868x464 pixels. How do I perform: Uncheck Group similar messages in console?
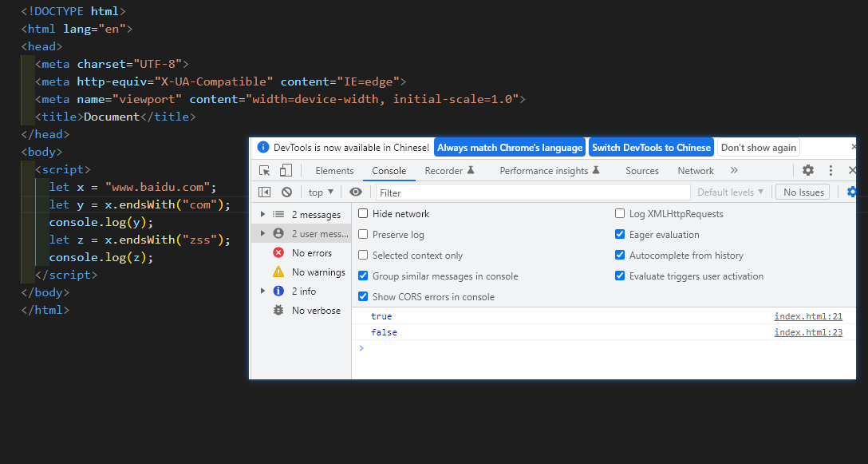pyautogui.click(x=363, y=276)
